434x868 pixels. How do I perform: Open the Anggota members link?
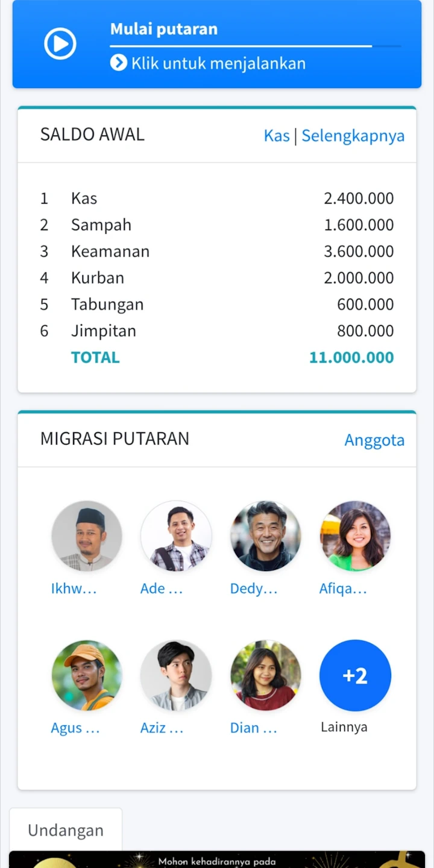[374, 440]
